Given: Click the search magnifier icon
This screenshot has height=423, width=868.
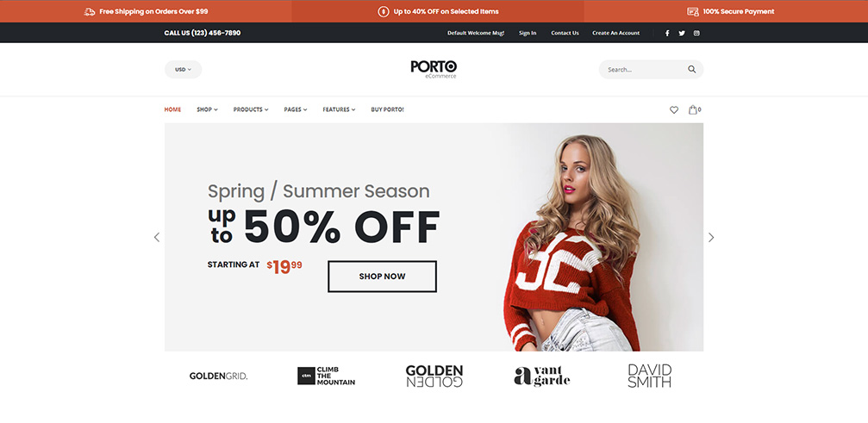Looking at the screenshot, I should pyautogui.click(x=691, y=70).
